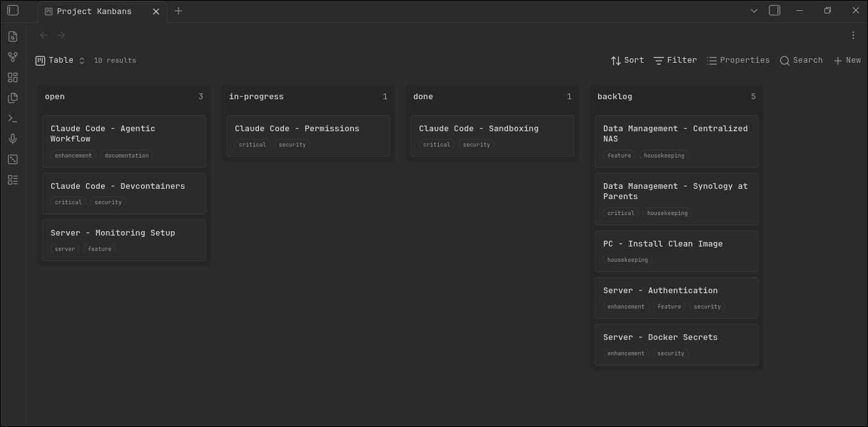Open random note dice icon

coord(13,159)
